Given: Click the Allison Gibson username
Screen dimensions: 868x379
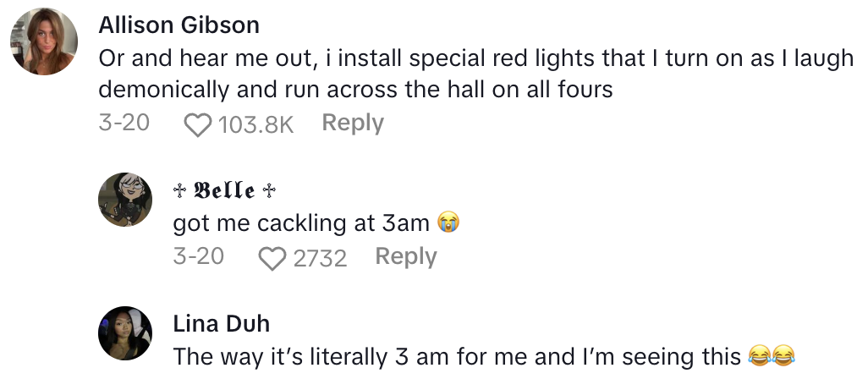Looking at the screenshot, I should (x=179, y=25).
